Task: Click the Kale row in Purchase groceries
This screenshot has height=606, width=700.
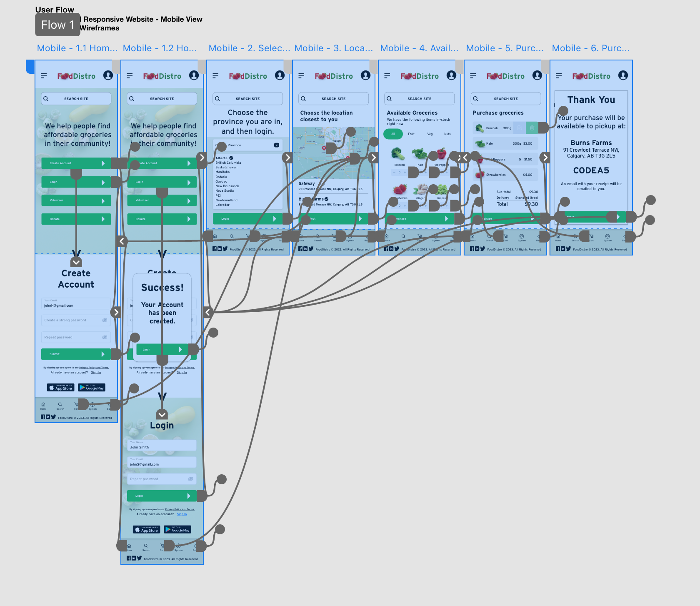Action: [505, 143]
